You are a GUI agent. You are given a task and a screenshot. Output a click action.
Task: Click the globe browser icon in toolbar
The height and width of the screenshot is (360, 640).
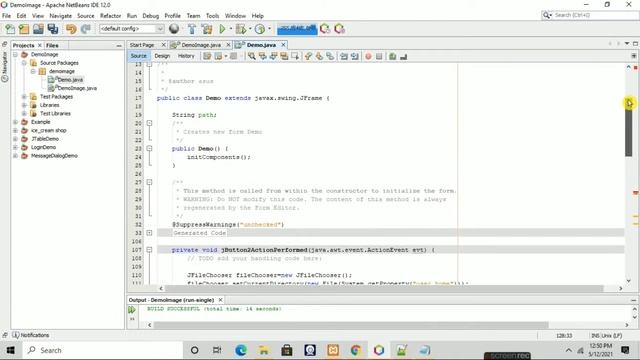[174, 29]
